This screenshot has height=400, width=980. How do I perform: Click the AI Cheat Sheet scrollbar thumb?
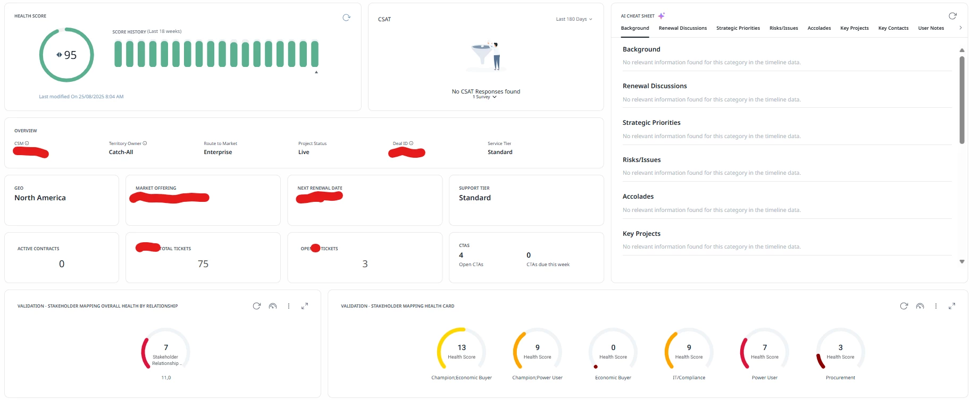click(x=962, y=100)
